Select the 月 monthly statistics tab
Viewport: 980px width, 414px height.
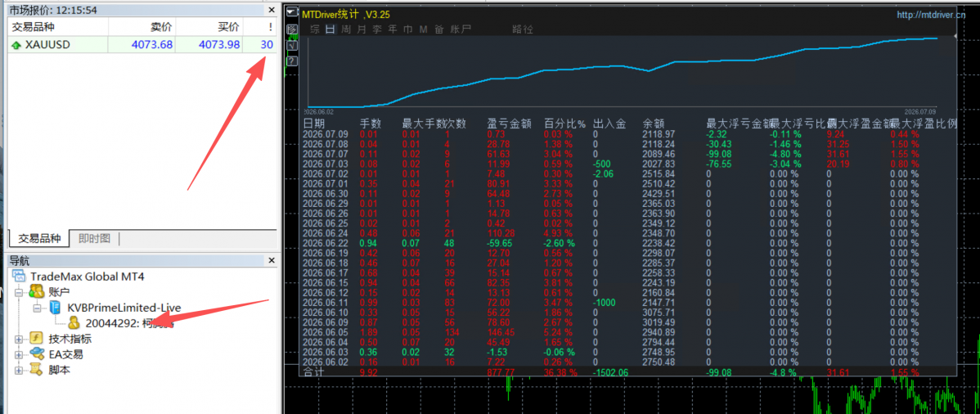tap(361, 29)
